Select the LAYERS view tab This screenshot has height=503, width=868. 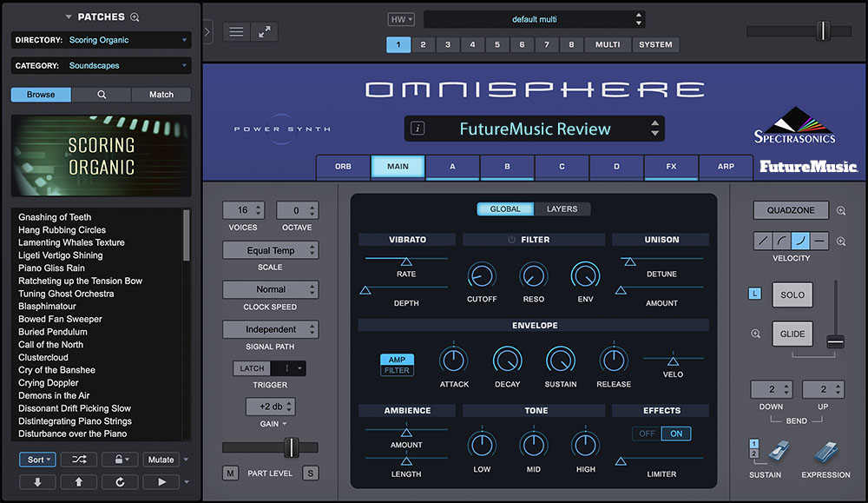[562, 208]
